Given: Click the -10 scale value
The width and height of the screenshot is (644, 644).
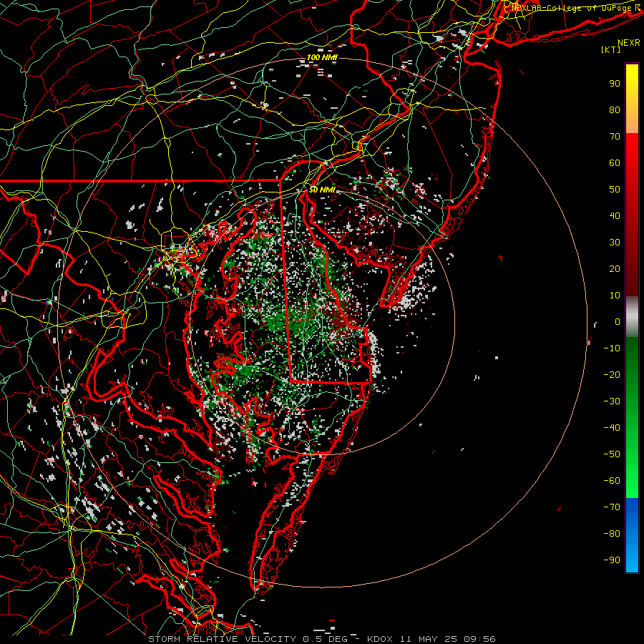Looking at the screenshot, I should [612, 348].
